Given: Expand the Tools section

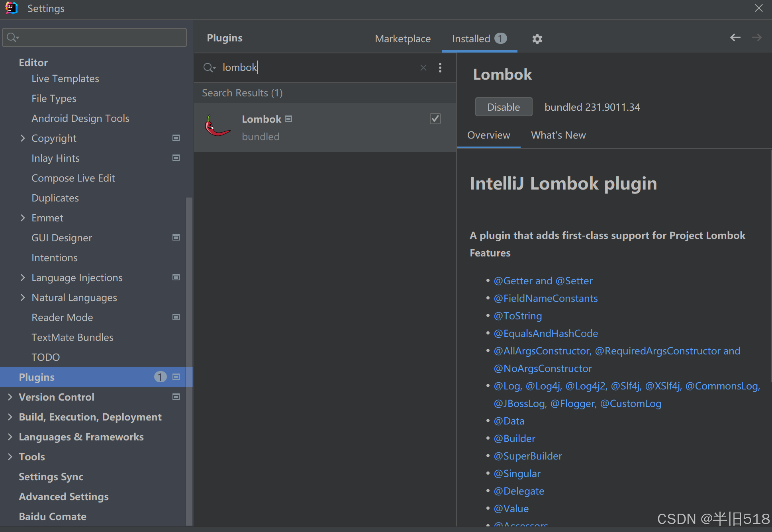Looking at the screenshot, I should tap(10, 457).
